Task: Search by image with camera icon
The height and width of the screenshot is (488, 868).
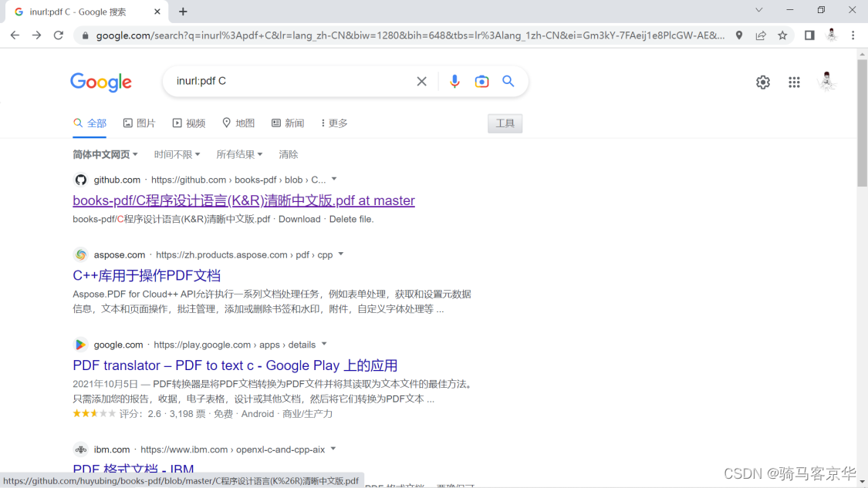Action: pyautogui.click(x=481, y=82)
